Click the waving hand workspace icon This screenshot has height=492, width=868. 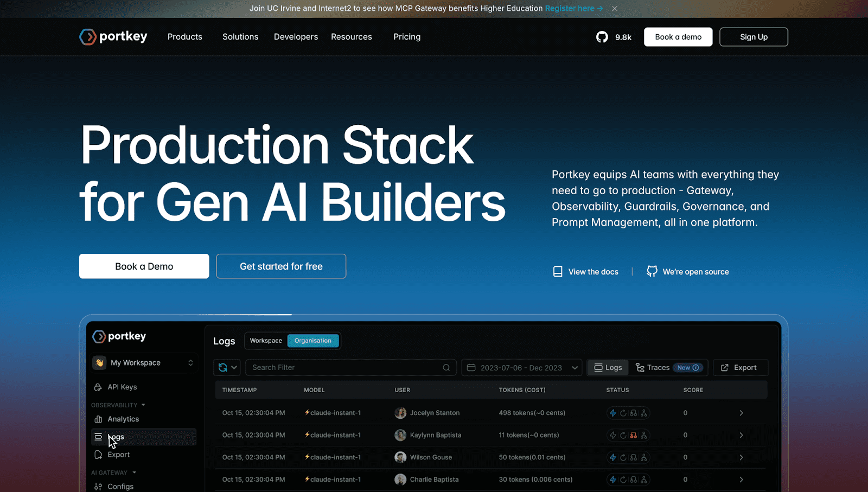pos(99,363)
